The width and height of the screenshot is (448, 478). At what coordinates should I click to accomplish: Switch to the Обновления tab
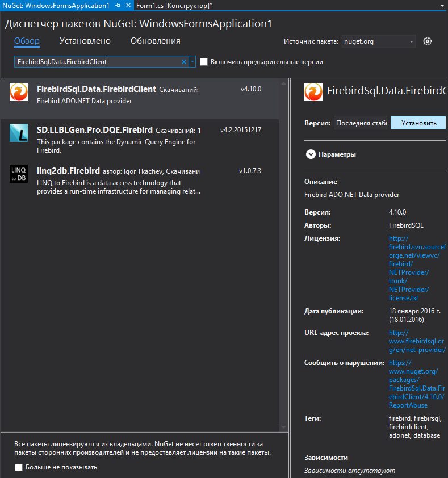coord(156,41)
